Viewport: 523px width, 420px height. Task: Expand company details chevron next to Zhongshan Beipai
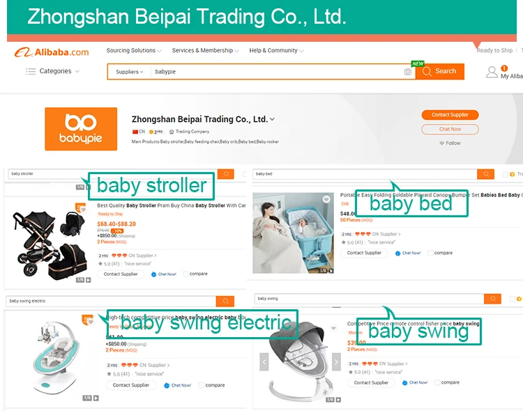point(272,119)
